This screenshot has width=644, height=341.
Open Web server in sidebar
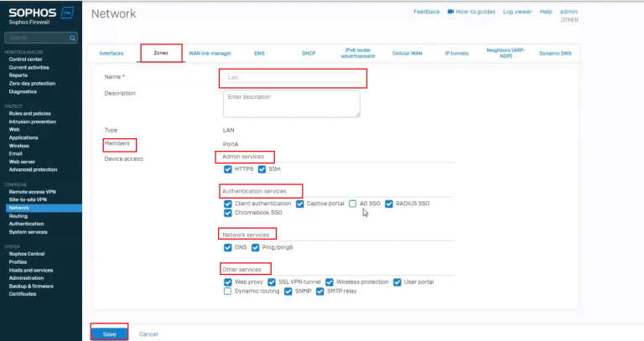tap(22, 162)
